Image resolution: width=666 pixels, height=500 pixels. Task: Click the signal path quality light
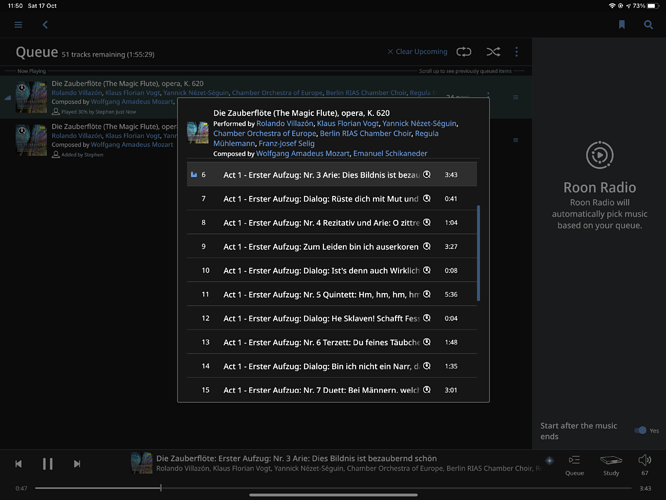coord(550,460)
